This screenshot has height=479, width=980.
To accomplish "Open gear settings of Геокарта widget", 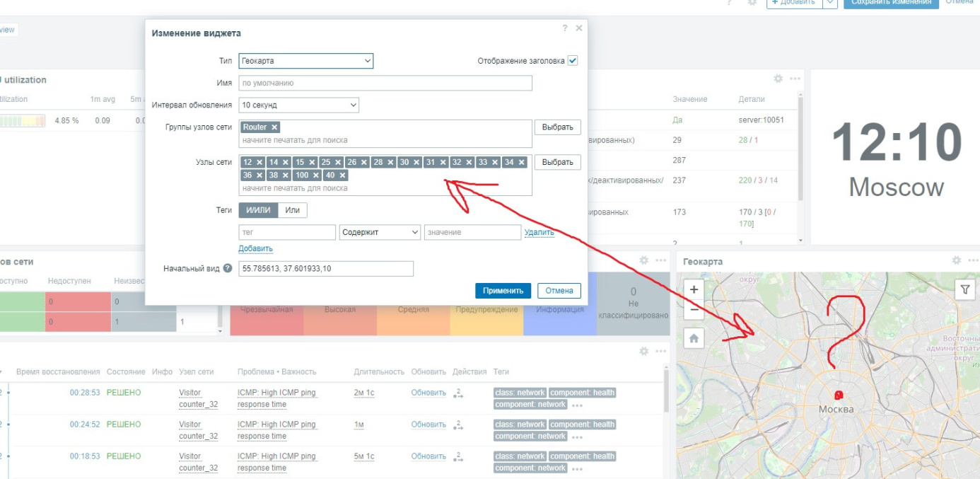I will tap(957, 260).
